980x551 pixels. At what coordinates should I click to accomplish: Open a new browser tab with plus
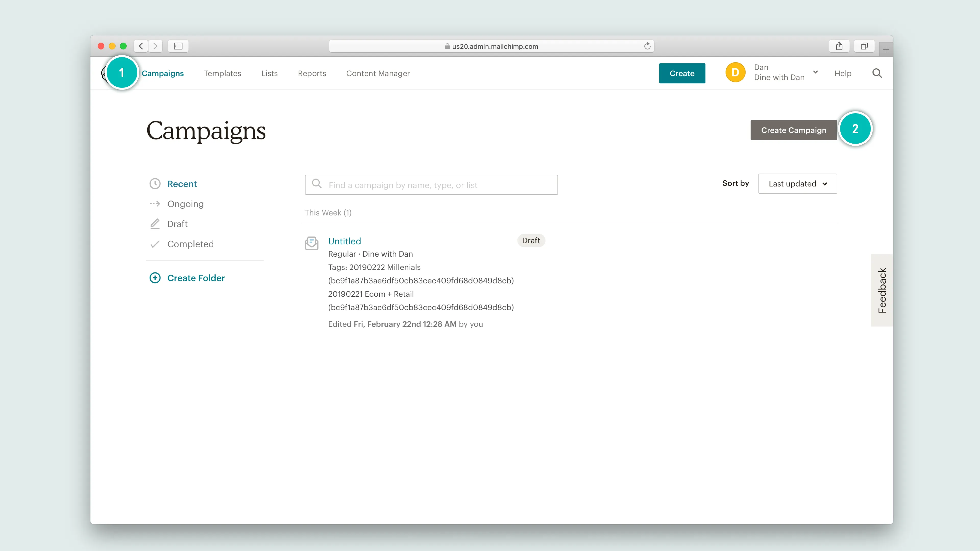point(886,50)
